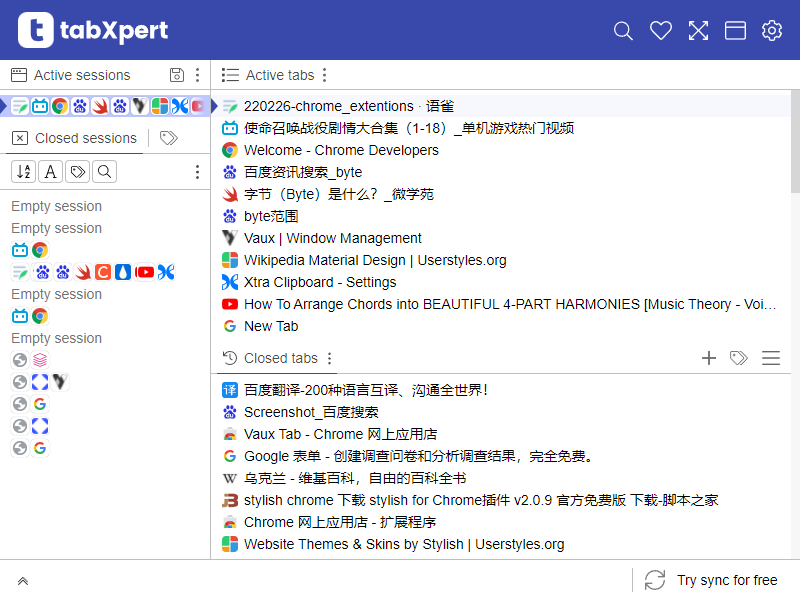The image size is (800, 600).
Task: Click the orange C icon in closed session row
Action: [x=103, y=272]
